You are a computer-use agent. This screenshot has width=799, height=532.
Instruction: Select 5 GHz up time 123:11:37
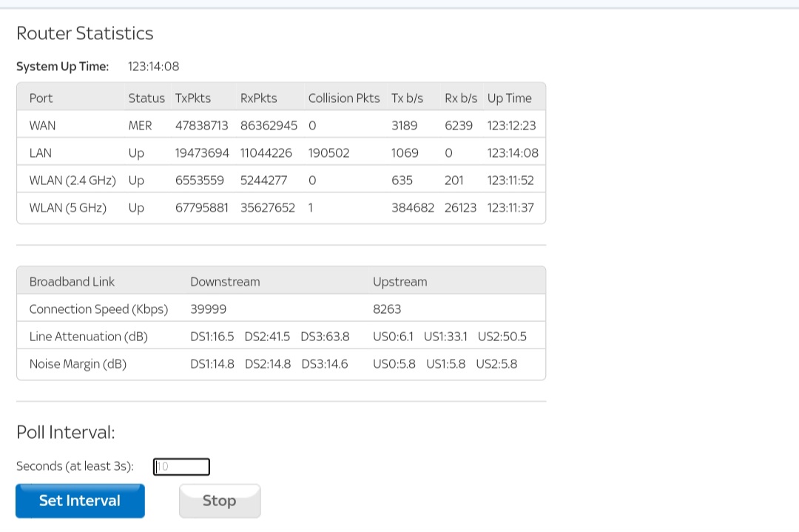(x=510, y=208)
